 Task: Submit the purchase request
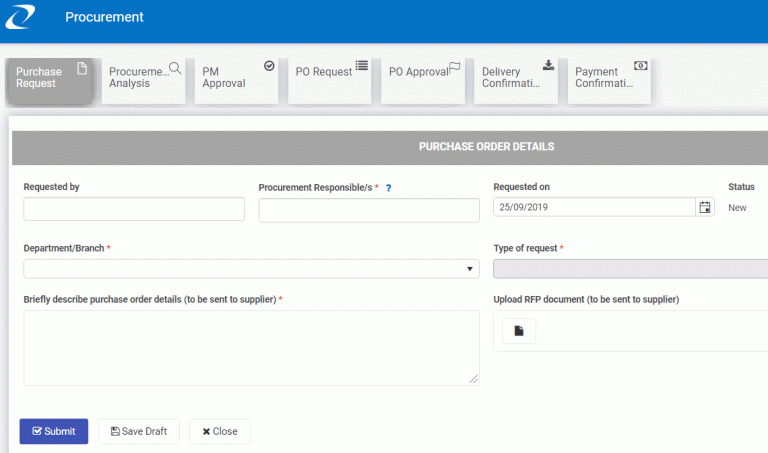point(54,431)
